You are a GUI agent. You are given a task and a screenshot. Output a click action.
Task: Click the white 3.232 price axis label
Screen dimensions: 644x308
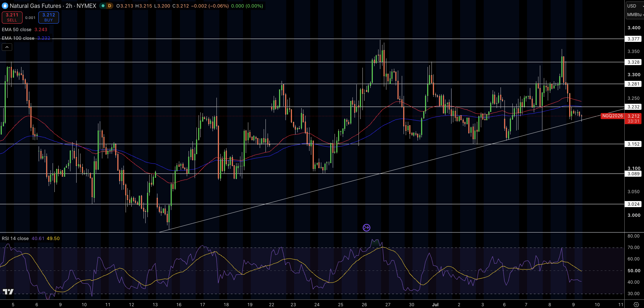(633, 107)
